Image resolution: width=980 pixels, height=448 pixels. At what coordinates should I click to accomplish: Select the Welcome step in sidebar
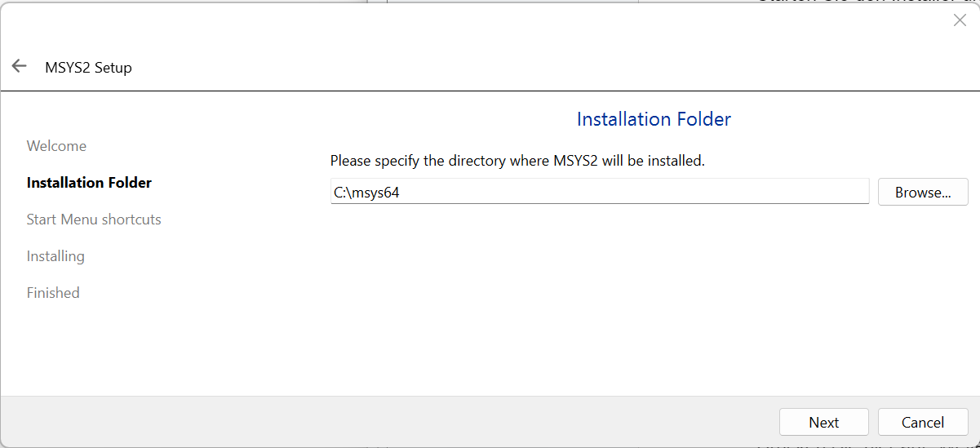tap(56, 146)
